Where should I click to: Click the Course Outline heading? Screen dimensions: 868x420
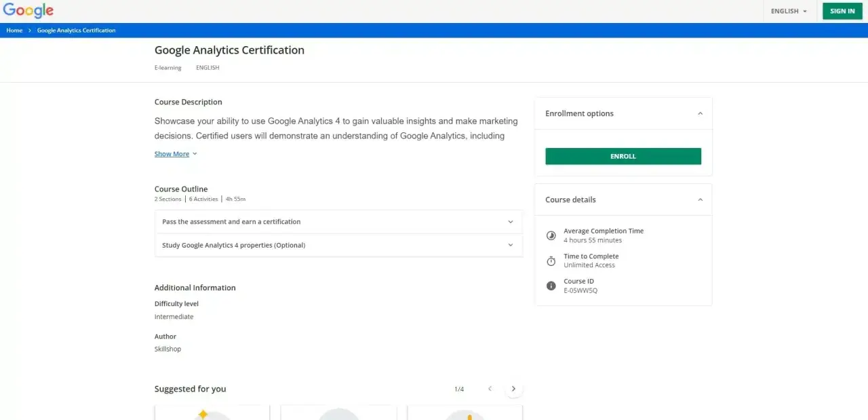[x=181, y=189]
